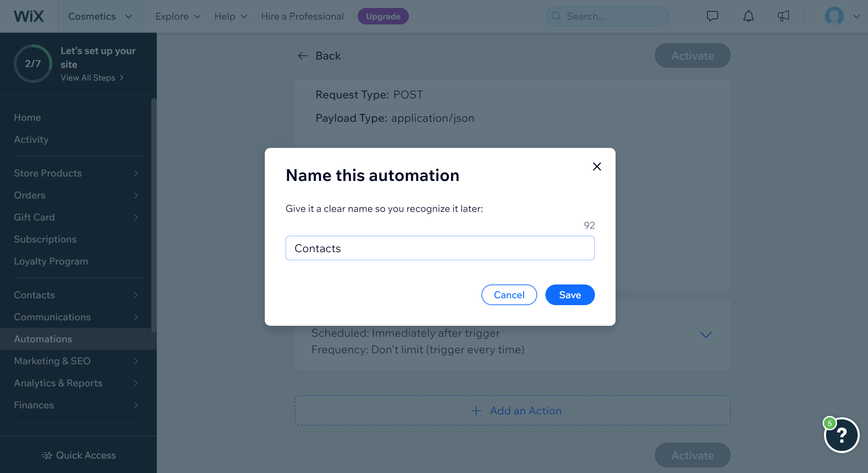Image resolution: width=868 pixels, height=473 pixels.
Task: Click the Upgrade button
Action: 383,16
